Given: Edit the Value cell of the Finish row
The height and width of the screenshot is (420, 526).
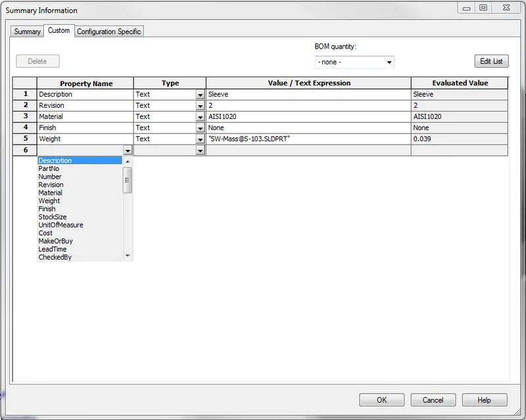Looking at the screenshot, I should coord(309,128).
